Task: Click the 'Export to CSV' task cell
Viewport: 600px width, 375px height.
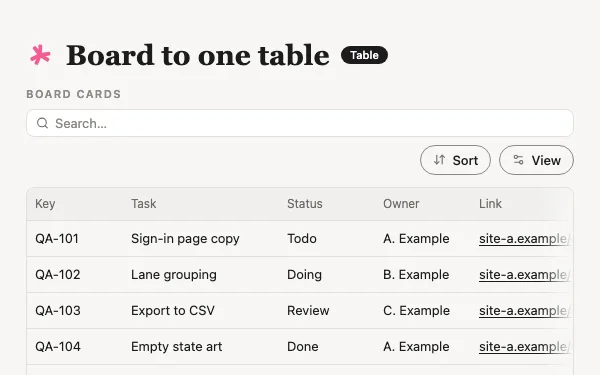Action: tap(173, 311)
